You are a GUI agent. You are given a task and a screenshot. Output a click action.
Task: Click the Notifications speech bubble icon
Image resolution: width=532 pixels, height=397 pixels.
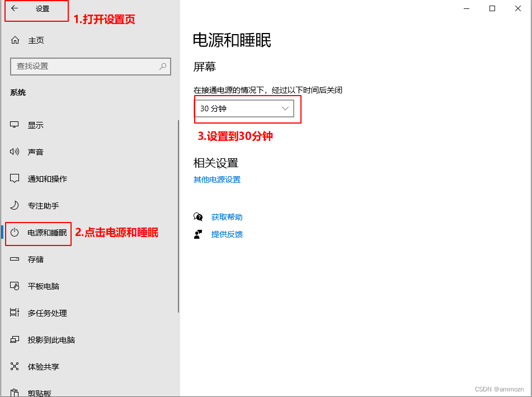(x=14, y=178)
